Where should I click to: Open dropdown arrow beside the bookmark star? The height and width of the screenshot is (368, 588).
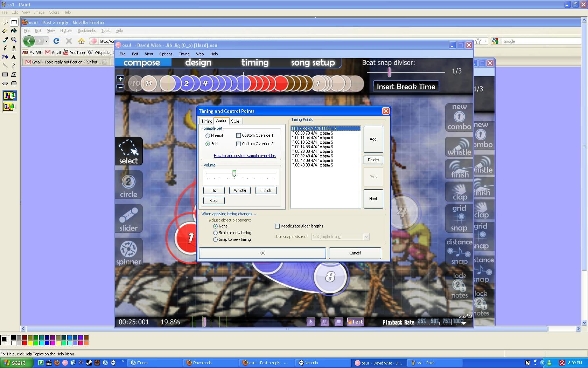click(x=485, y=41)
